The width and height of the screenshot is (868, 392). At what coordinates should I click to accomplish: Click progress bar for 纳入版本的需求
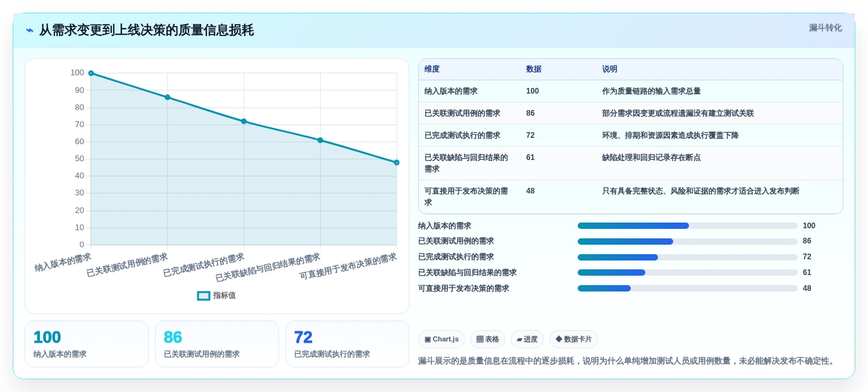[688, 226]
